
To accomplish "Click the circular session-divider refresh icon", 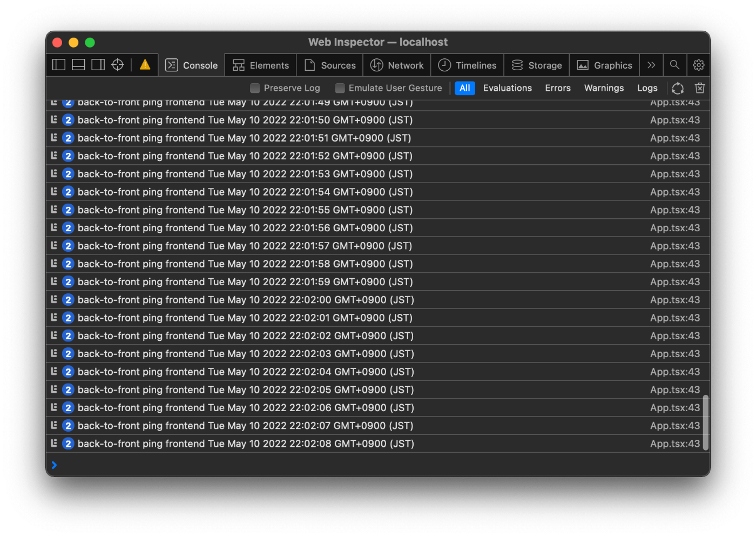I will [678, 88].
